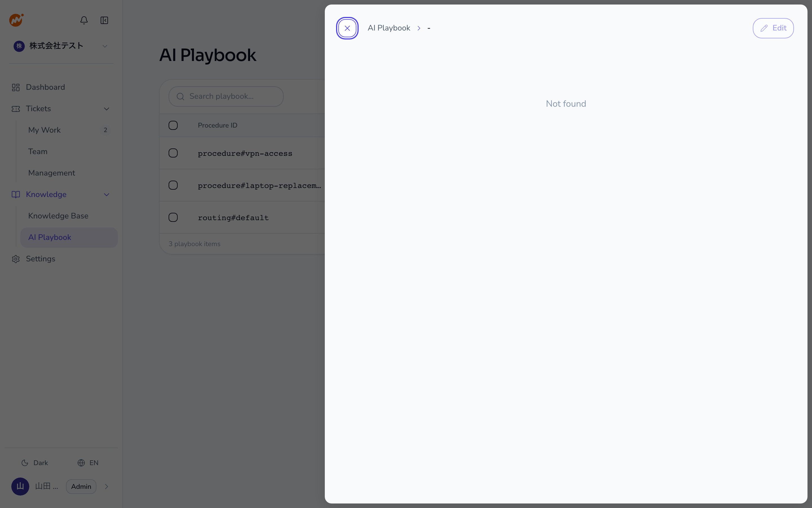Check the procedure#vpn-access row checkbox

173,153
